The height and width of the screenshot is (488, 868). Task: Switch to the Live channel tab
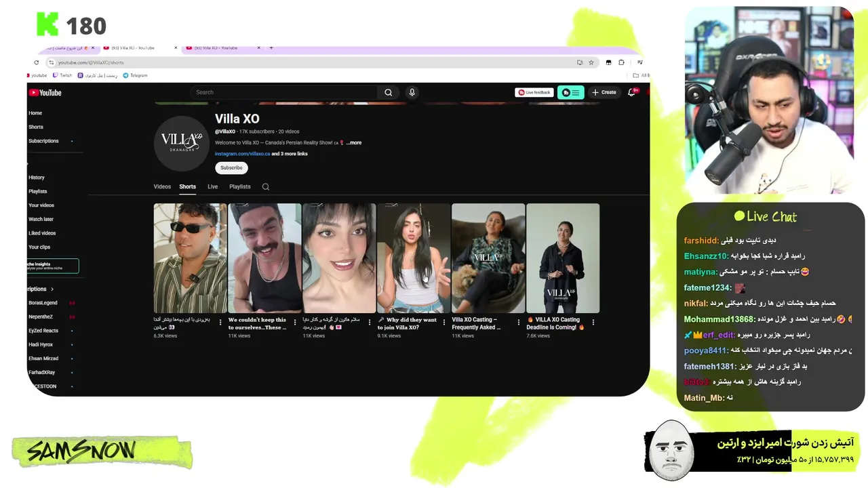click(x=212, y=187)
